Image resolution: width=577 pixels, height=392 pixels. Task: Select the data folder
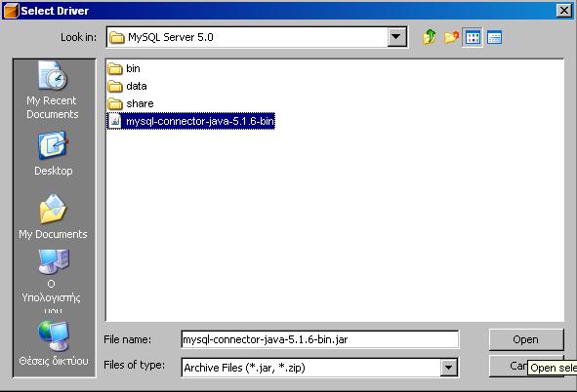(x=127, y=86)
